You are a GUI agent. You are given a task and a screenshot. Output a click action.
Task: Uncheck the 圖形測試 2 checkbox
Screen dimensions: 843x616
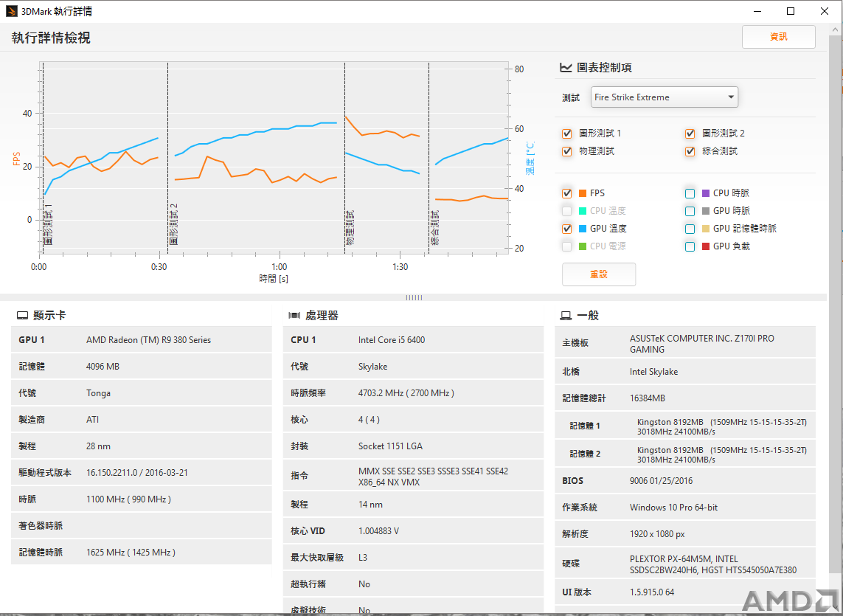click(x=690, y=134)
